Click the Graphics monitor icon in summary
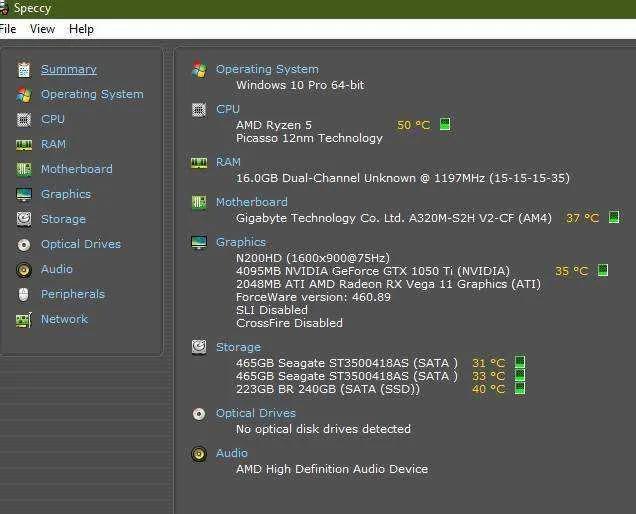This screenshot has width=636, height=514. 199,242
